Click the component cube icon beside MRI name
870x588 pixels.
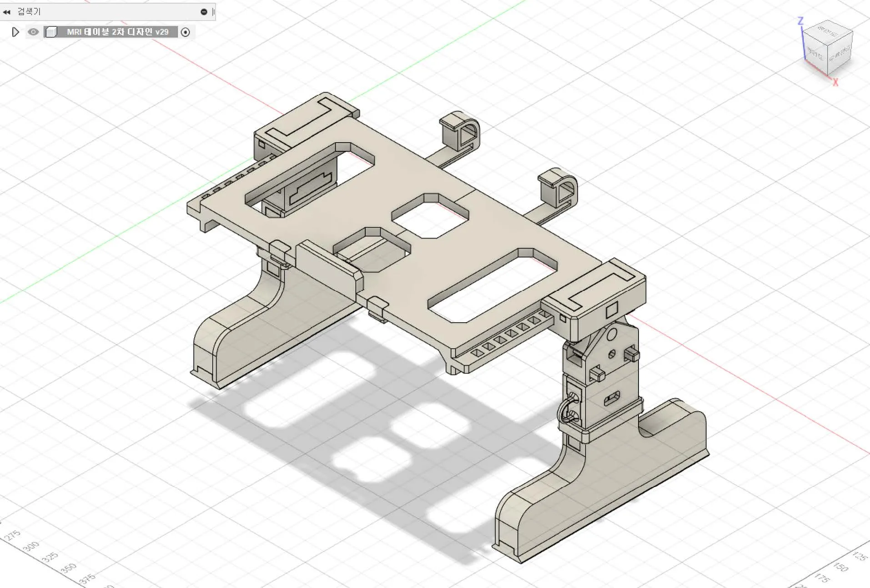[51, 32]
